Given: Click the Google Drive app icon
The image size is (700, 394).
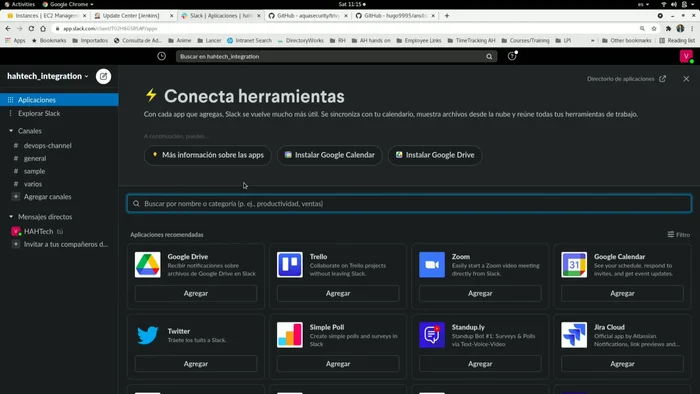Looking at the screenshot, I should tap(148, 265).
